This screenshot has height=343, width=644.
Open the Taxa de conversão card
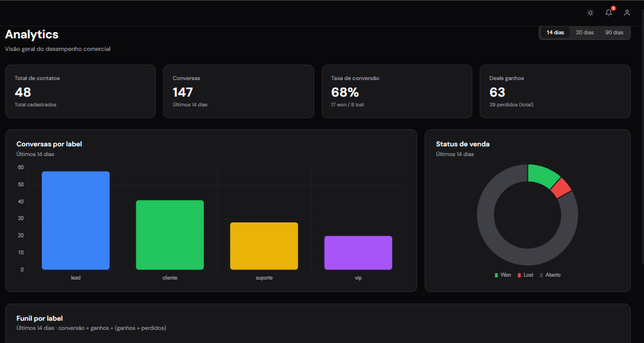coord(397,91)
